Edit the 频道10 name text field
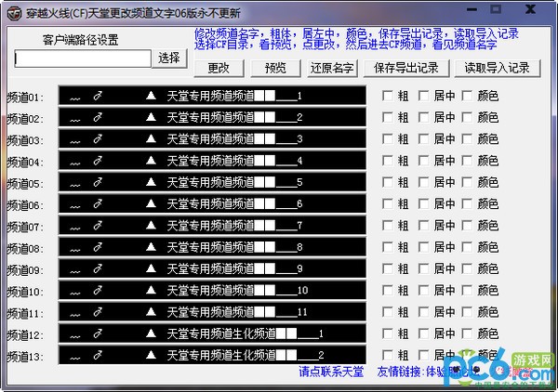Image resolution: width=558 pixels, height=392 pixels. [212, 291]
